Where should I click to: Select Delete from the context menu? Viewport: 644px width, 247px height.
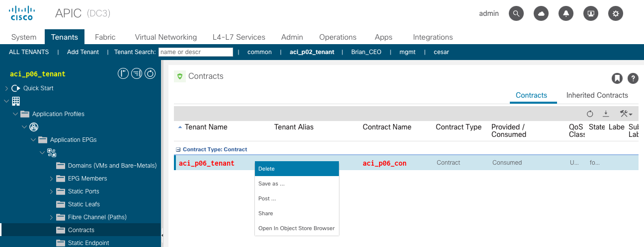[x=266, y=169]
